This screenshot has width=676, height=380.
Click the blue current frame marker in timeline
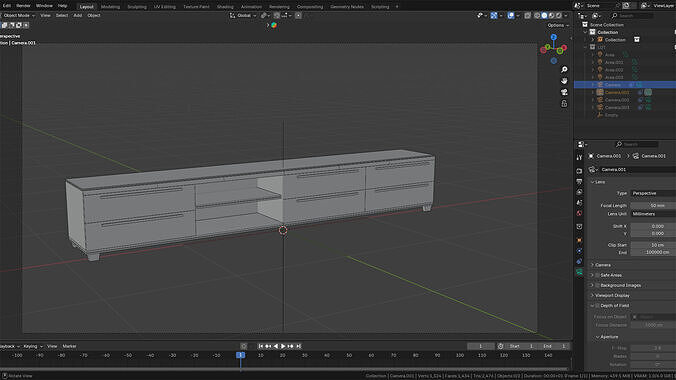[x=241, y=355]
